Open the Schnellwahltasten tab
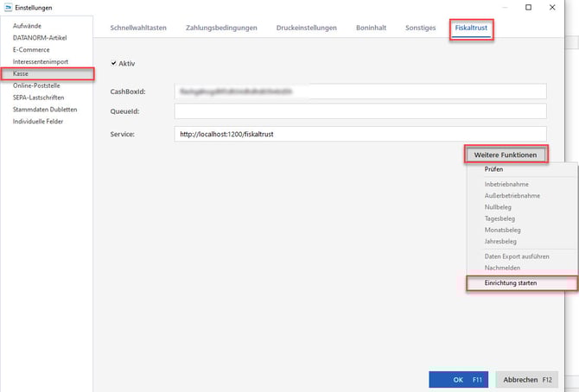 (138, 28)
